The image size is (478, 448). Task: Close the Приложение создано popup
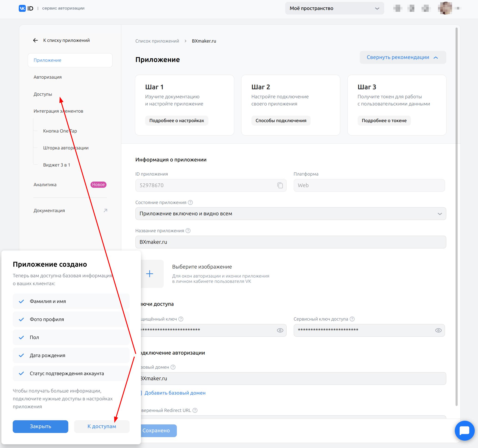[41, 426]
